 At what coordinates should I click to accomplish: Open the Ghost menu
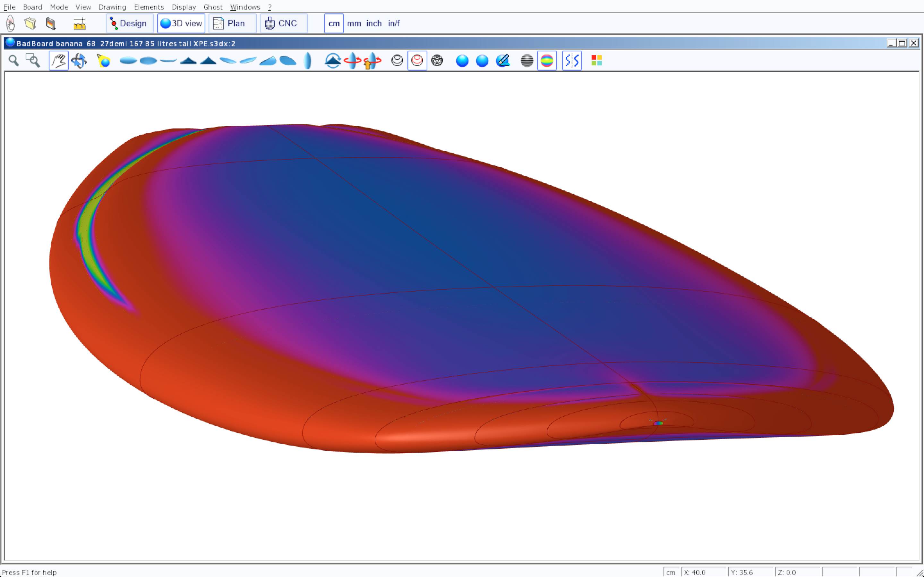(213, 7)
